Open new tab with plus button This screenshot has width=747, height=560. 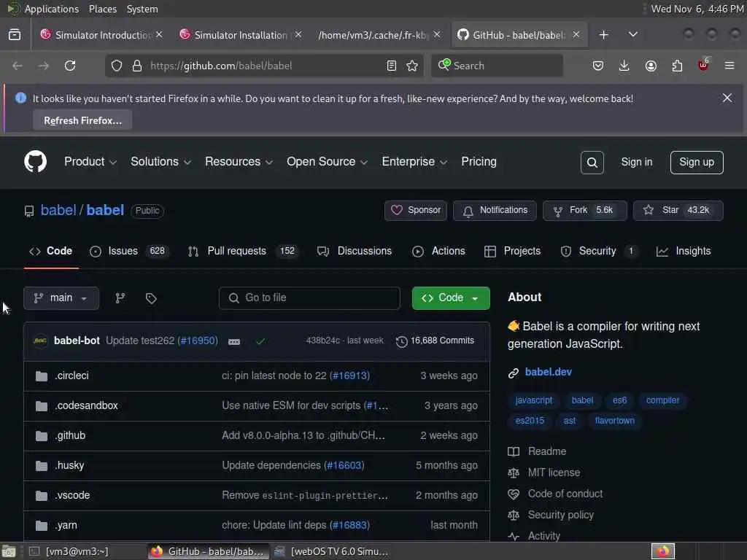[603, 35]
